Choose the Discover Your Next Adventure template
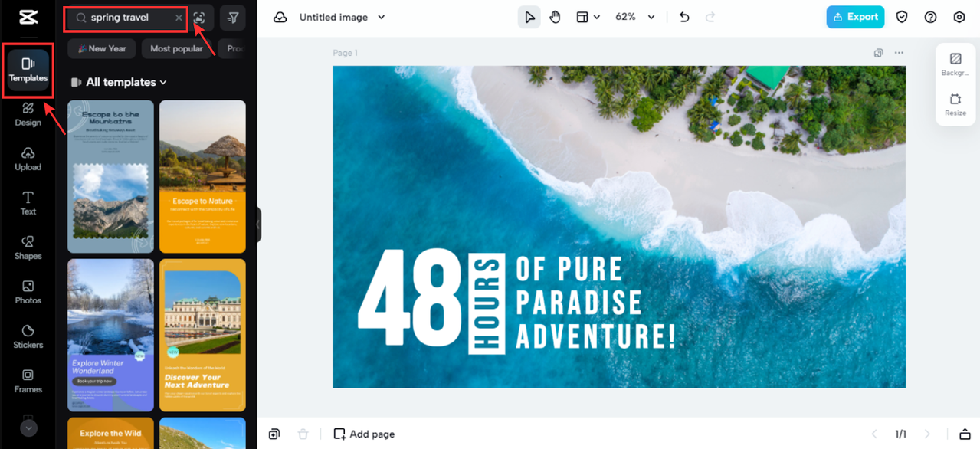 click(202, 335)
